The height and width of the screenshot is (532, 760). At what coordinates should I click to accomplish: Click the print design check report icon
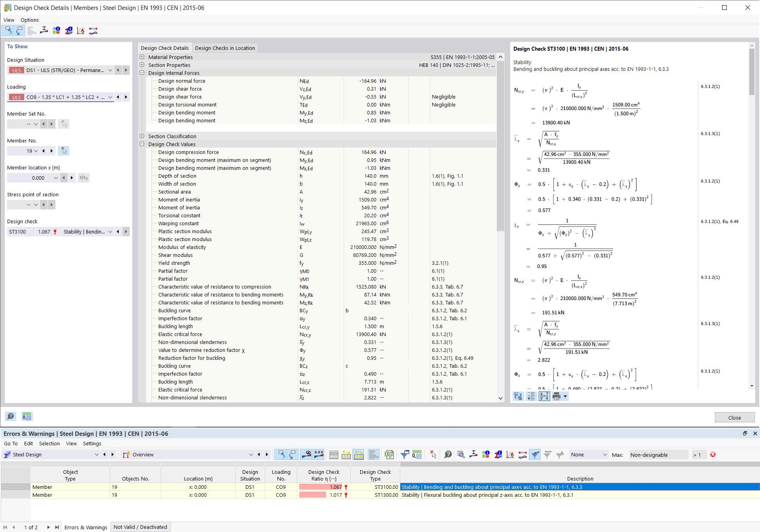(x=556, y=396)
